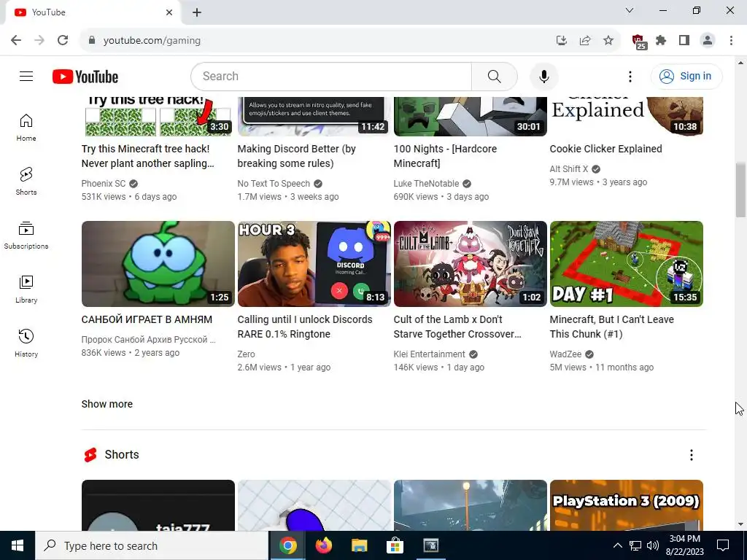Open title '100 Nights - [Hardcore Minecraft]'
The image size is (747, 560).
(445, 156)
